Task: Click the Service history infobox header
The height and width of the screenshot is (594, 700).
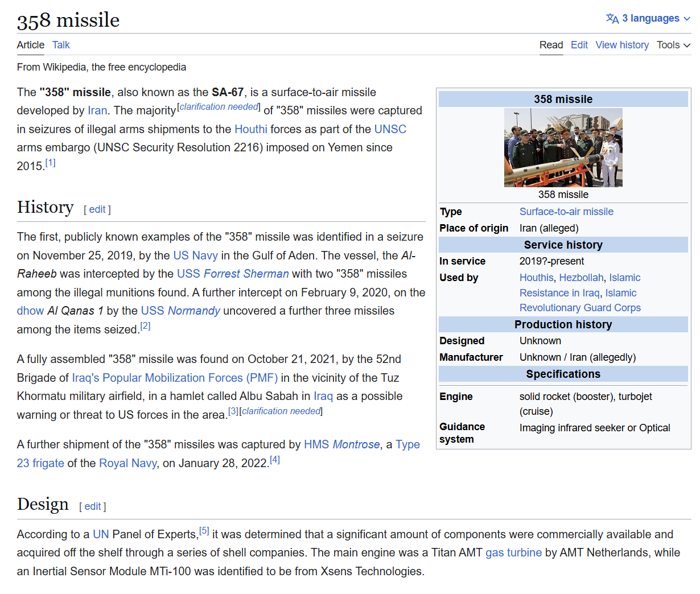Action: point(563,245)
